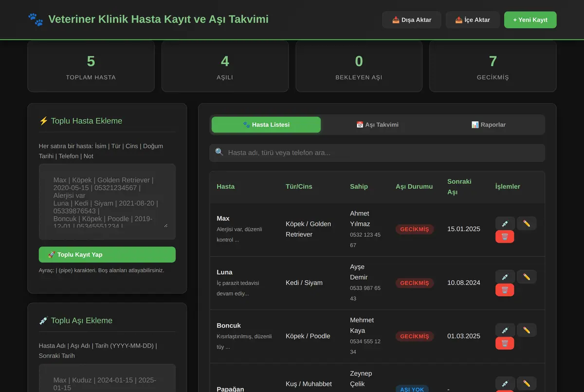The image size is (584, 392).
Task: Click the GECİKMİŞ badge in Boncuk's row
Action: point(415,336)
